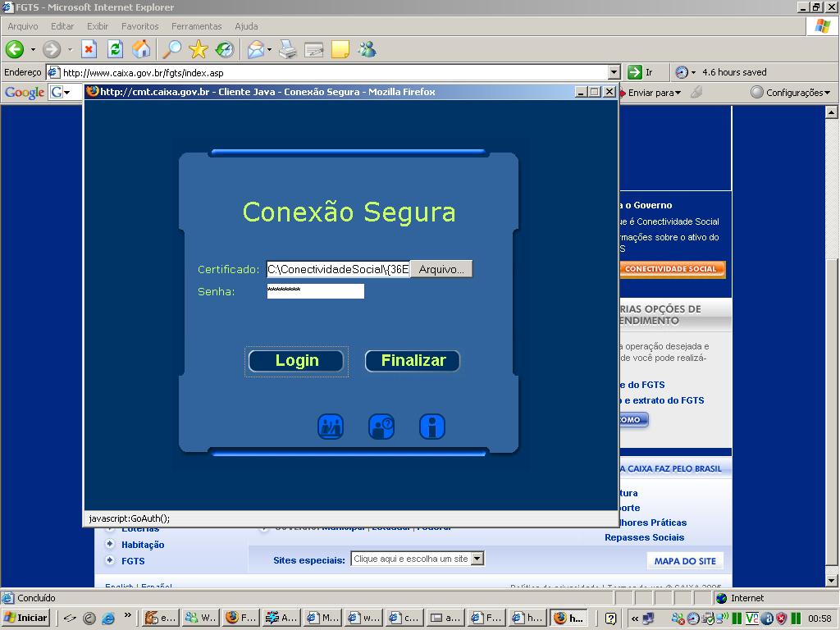
Task: Refresh the page in Internet Explorer
Action: coord(115,50)
